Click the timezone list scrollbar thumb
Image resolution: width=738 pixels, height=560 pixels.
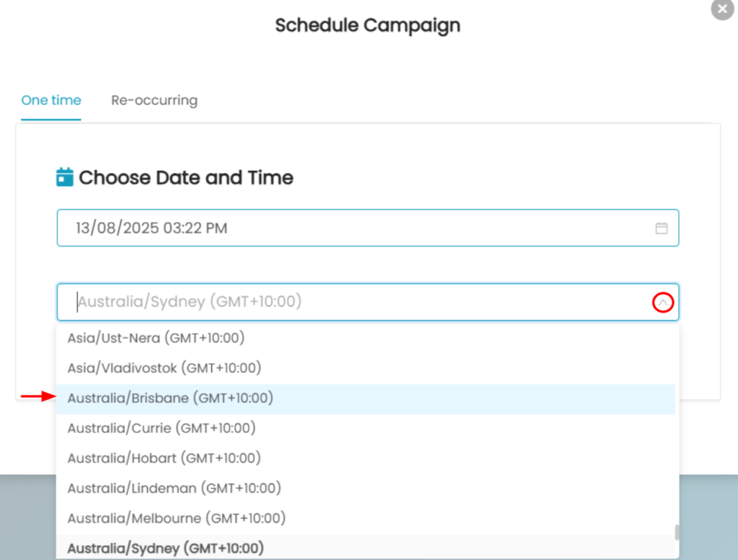[x=676, y=533]
